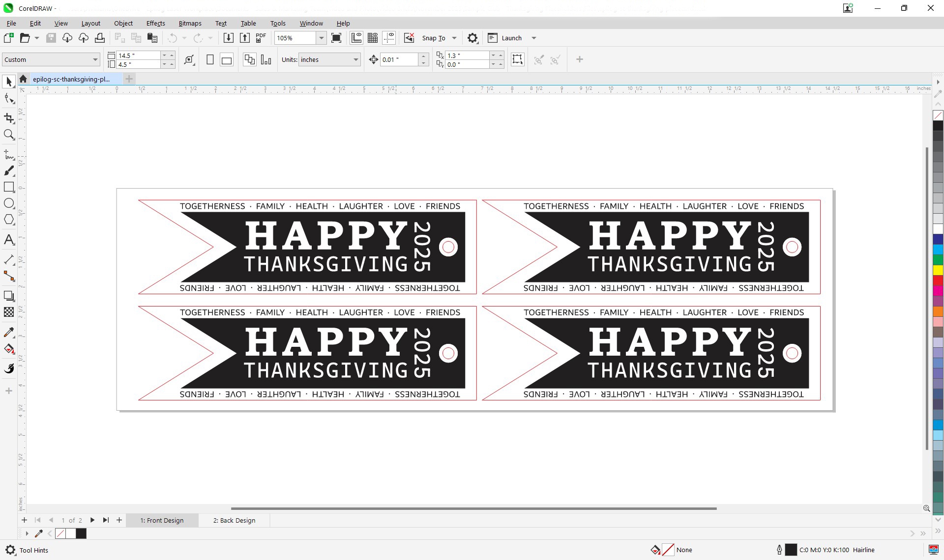Open the zoom level dropdown
Screen dimensions: 944x560
321,38
